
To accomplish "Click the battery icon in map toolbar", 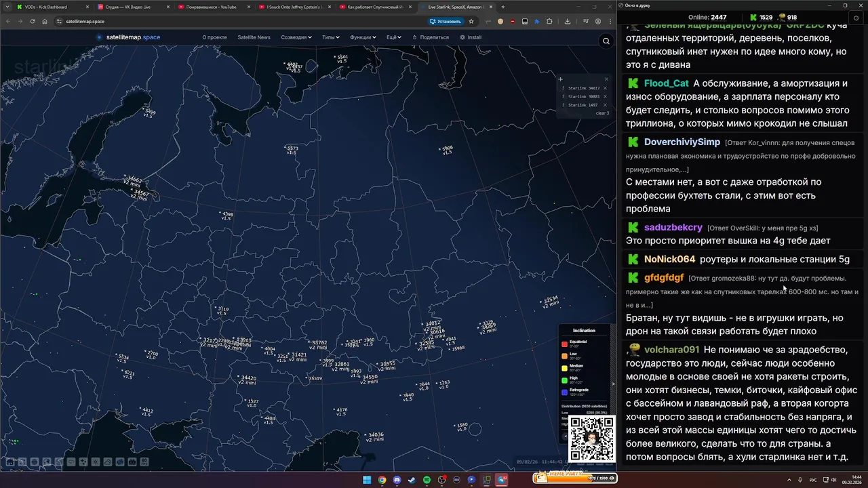I will pos(132,462).
